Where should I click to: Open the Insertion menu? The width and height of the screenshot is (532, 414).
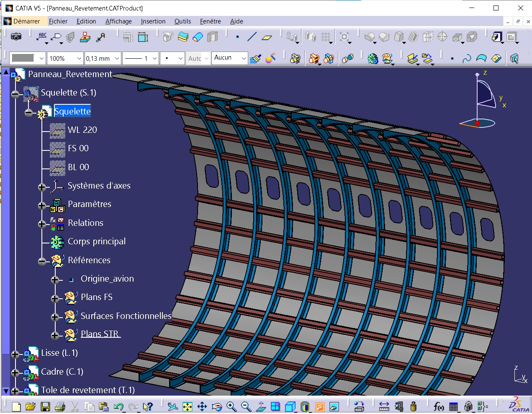pos(153,21)
